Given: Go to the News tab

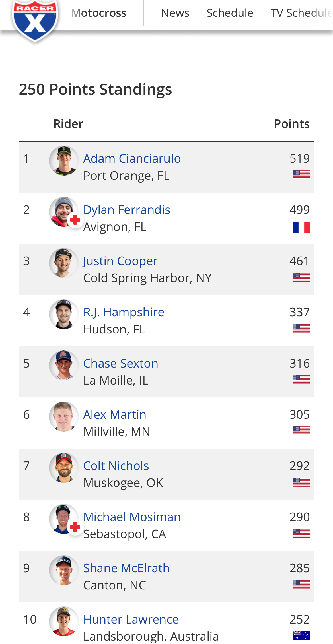Looking at the screenshot, I should pos(175,13).
